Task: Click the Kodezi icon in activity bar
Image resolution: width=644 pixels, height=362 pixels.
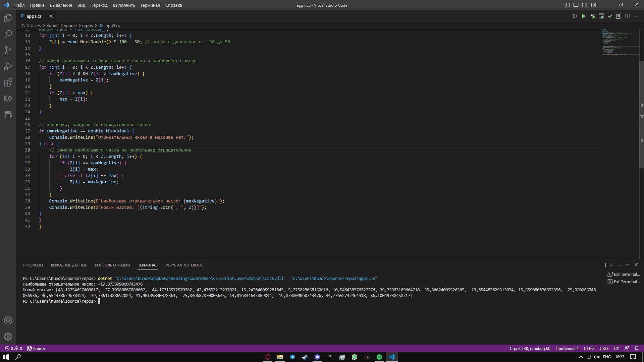Action: [8, 99]
